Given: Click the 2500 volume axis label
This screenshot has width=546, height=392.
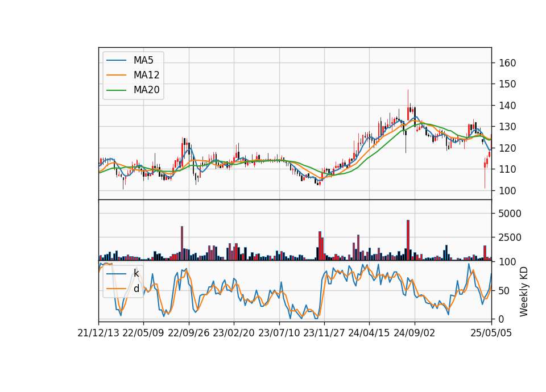Looking at the screenshot, I should point(510,237).
